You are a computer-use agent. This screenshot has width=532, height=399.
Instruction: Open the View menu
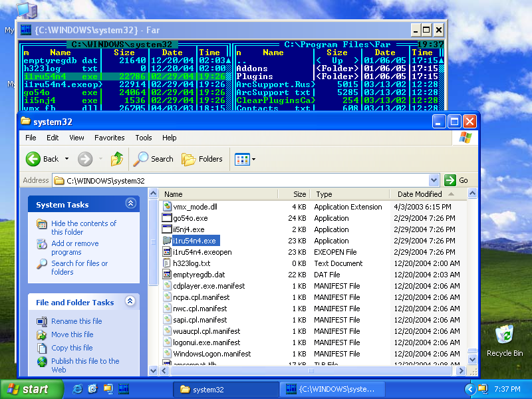click(76, 138)
